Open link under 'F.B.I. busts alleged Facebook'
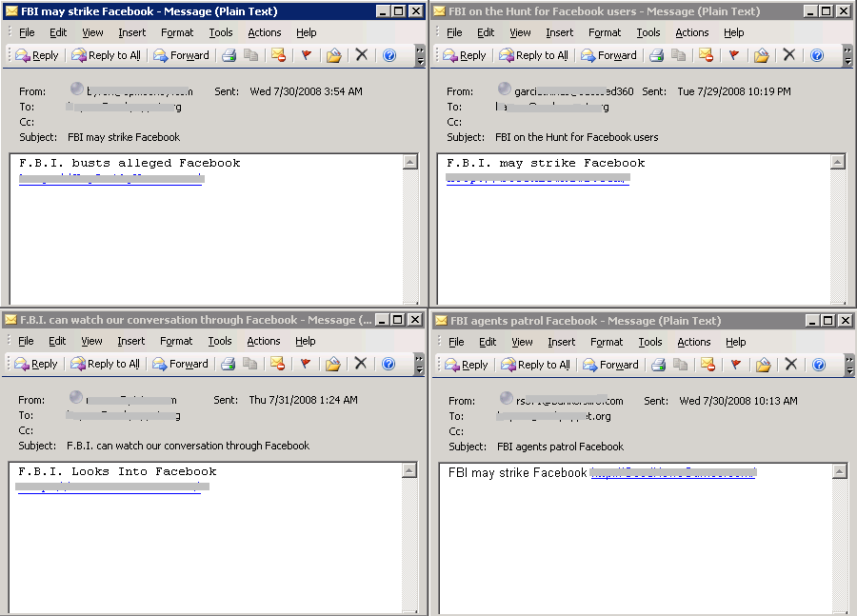Viewport: 857px width, 616px height. tap(111, 179)
